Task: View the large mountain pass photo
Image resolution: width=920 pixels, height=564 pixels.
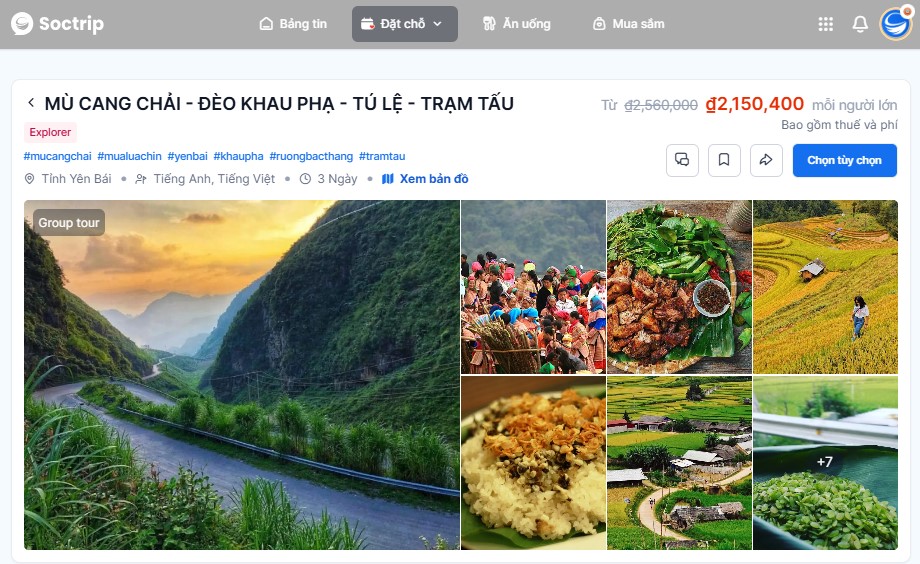Action: tap(242, 375)
